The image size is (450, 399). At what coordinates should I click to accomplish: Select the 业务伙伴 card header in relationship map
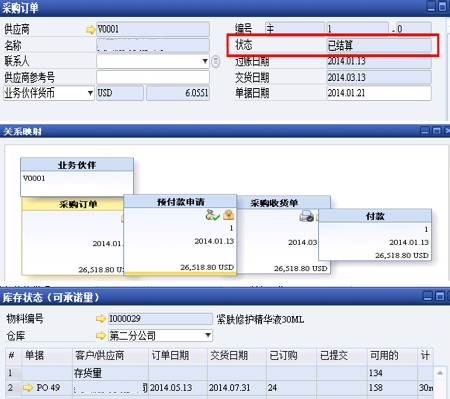pyautogui.click(x=77, y=165)
